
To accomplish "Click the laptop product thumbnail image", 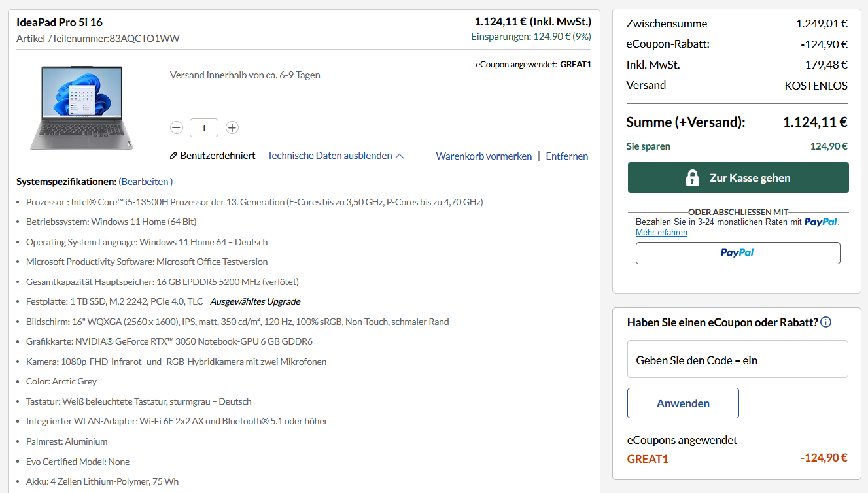I will [x=81, y=108].
